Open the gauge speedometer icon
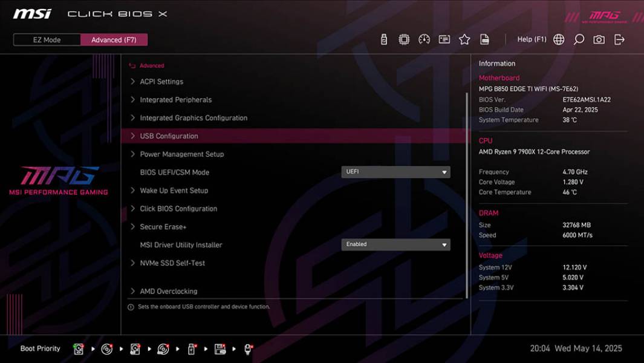This screenshot has width=644, height=363. point(424,39)
